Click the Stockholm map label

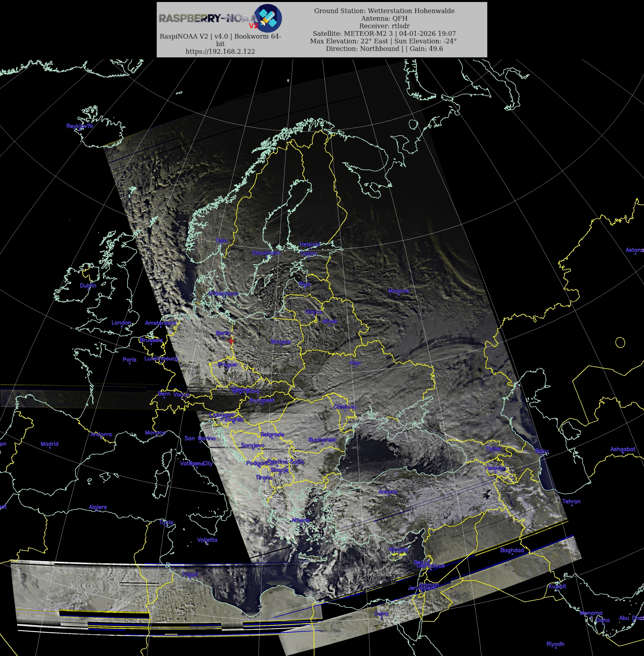266,253
